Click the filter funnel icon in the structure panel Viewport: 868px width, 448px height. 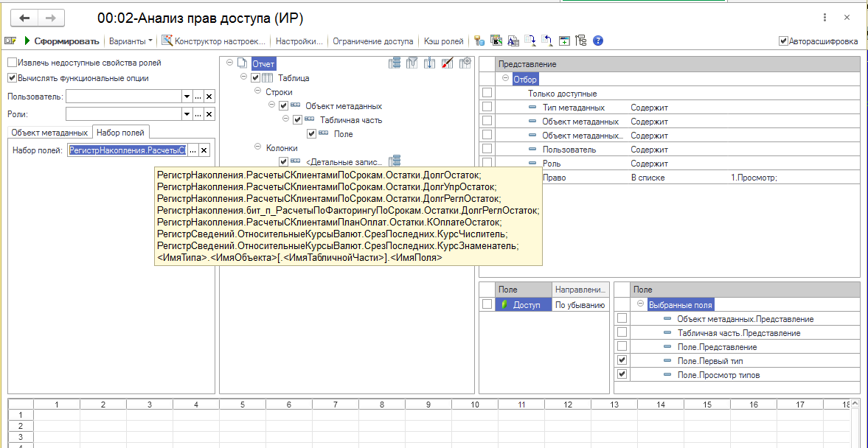[x=413, y=63]
